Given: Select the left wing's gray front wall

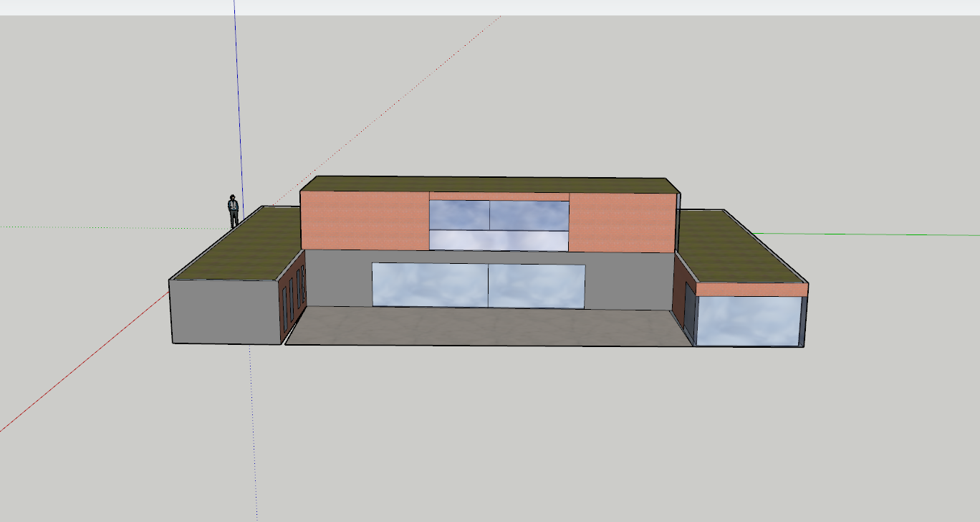Looking at the screenshot, I should point(224,311).
